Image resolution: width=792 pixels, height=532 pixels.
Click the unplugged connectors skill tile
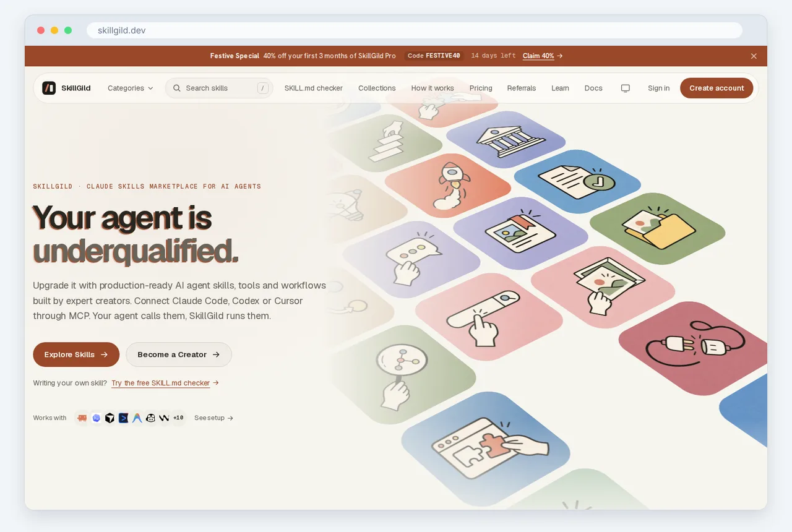[694, 348]
